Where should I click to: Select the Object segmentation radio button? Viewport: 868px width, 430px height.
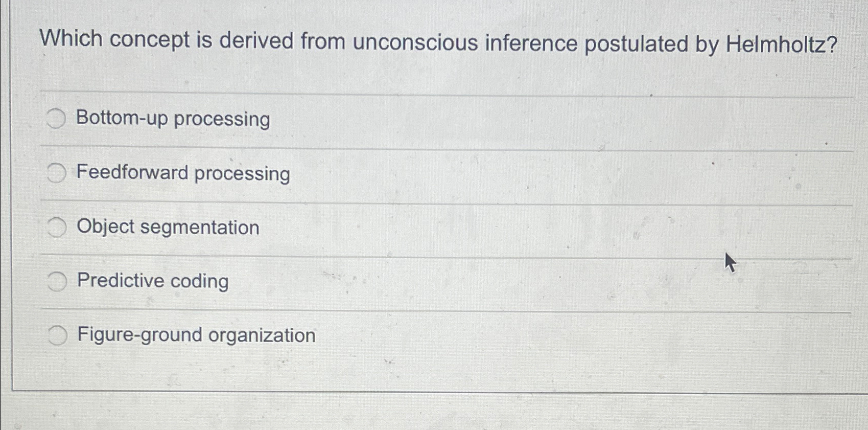(57, 225)
